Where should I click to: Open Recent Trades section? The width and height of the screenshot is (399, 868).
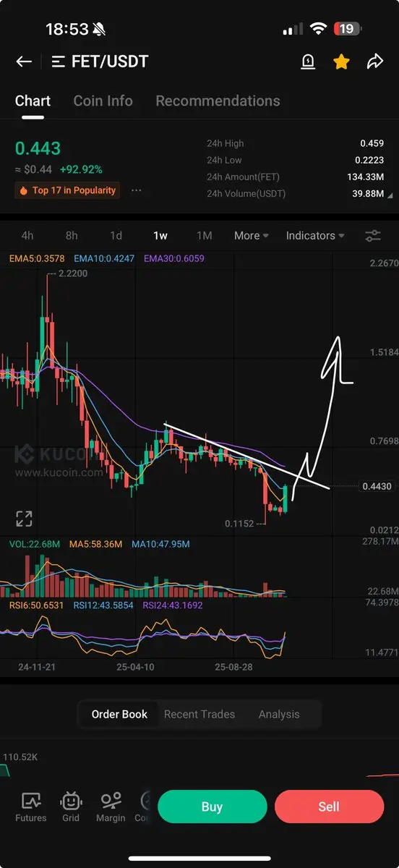pos(199,714)
